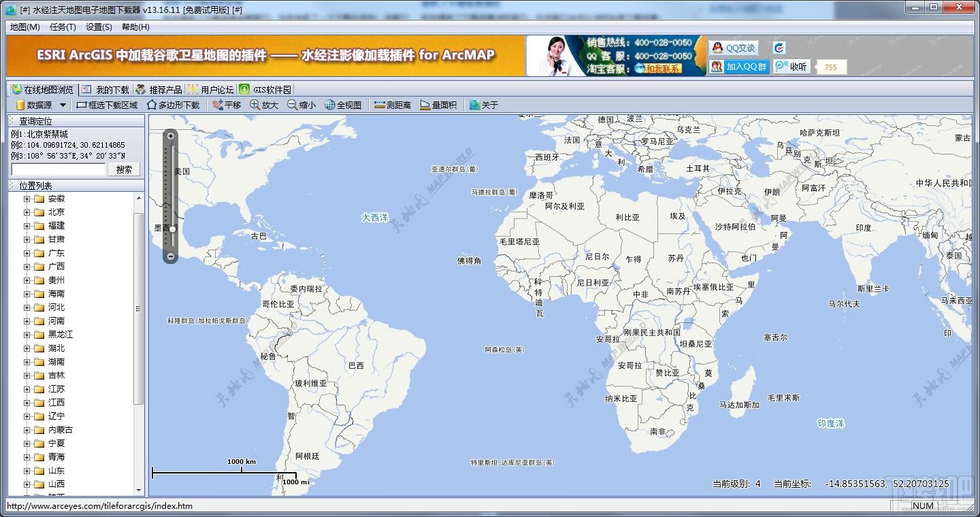The width and height of the screenshot is (980, 517).
Task: Open the 地图(M) menu
Action: point(25,27)
